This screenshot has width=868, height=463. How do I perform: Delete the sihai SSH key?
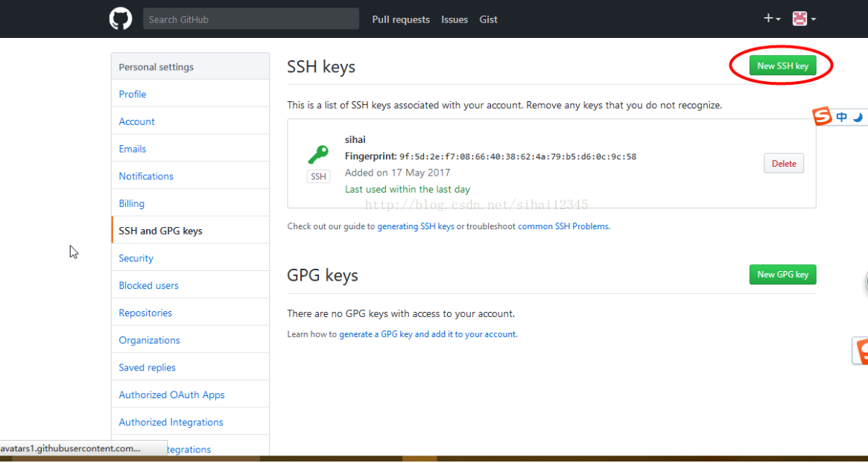coord(783,163)
